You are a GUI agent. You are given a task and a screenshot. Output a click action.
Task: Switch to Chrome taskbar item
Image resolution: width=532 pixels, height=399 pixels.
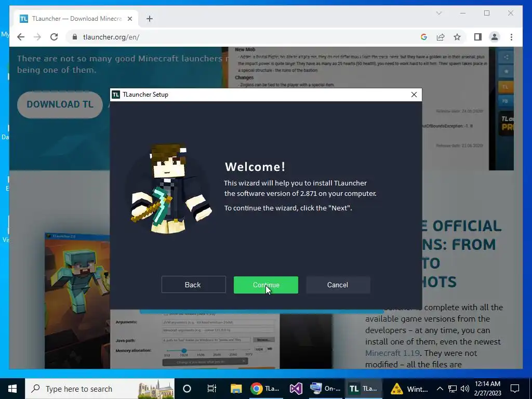click(265, 389)
